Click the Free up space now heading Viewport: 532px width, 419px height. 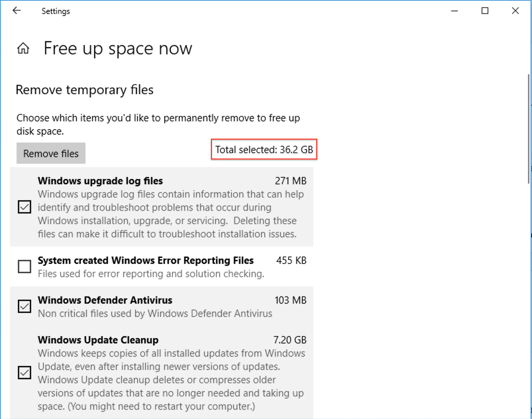pyautogui.click(x=118, y=48)
